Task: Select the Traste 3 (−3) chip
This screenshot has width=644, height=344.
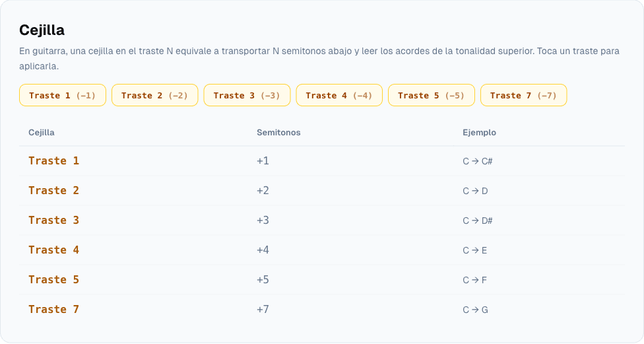Action: tap(247, 95)
